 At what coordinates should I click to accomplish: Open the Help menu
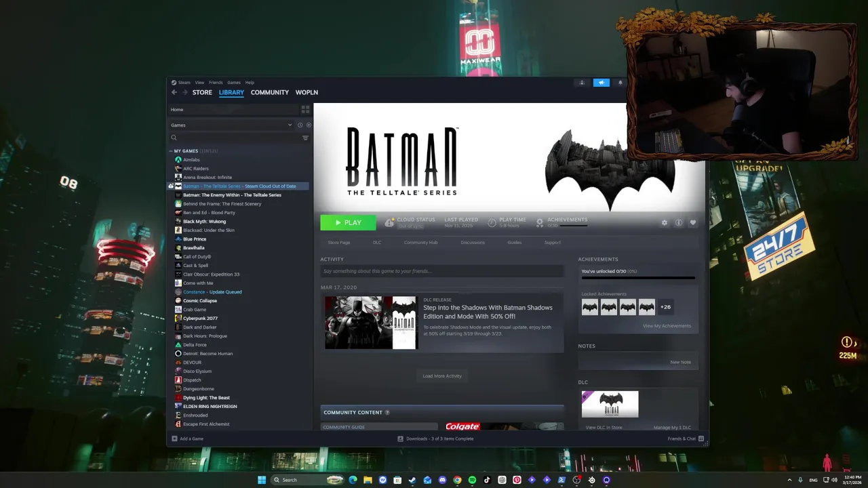pos(250,83)
